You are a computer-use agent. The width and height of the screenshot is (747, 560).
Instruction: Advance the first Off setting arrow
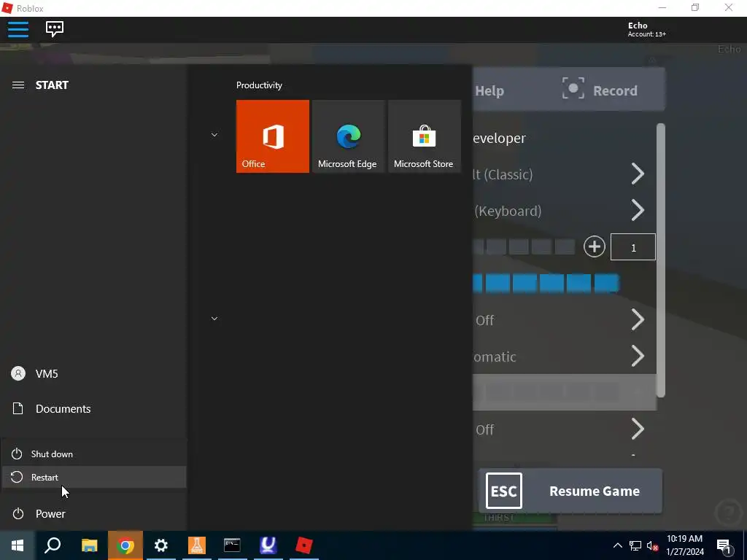point(638,319)
